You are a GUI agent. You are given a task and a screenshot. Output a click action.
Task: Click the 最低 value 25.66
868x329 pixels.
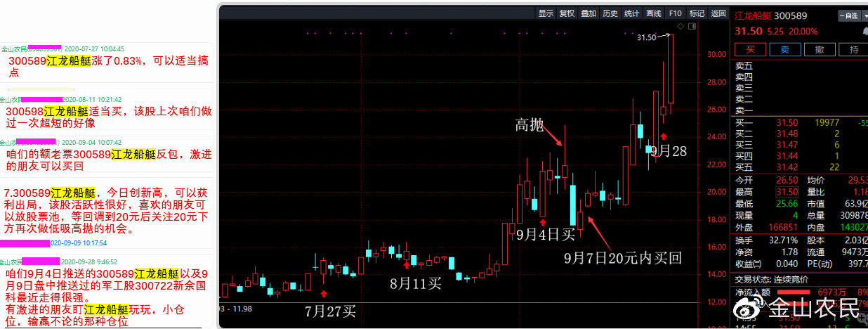point(788,203)
